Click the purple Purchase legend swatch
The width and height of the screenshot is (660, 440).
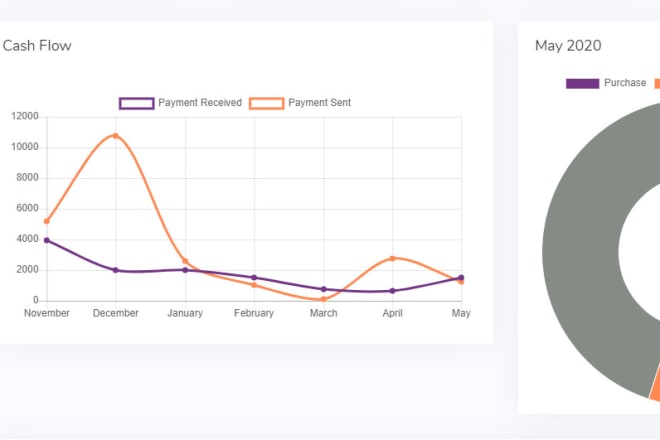pyautogui.click(x=582, y=83)
